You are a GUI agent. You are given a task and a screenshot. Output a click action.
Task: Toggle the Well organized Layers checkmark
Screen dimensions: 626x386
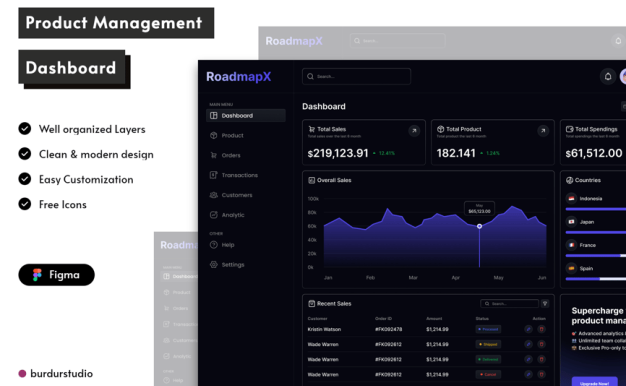pyautogui.click(x=25, y=129)
